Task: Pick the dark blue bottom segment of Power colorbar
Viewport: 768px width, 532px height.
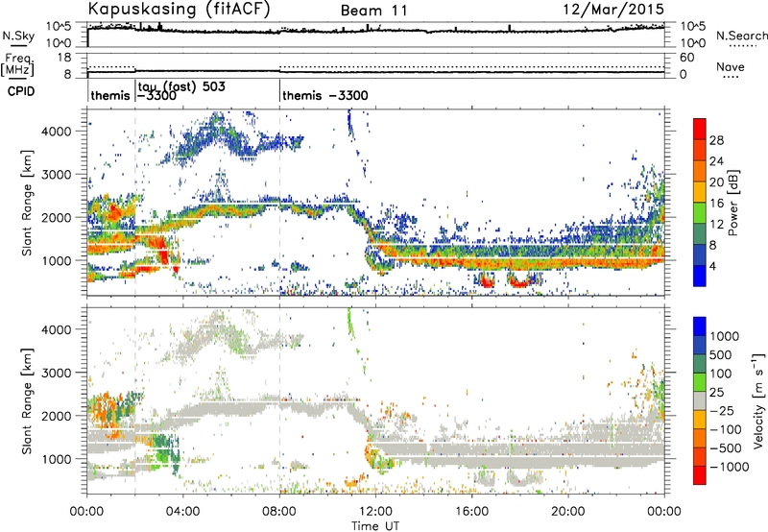Action: click(700, 276)
